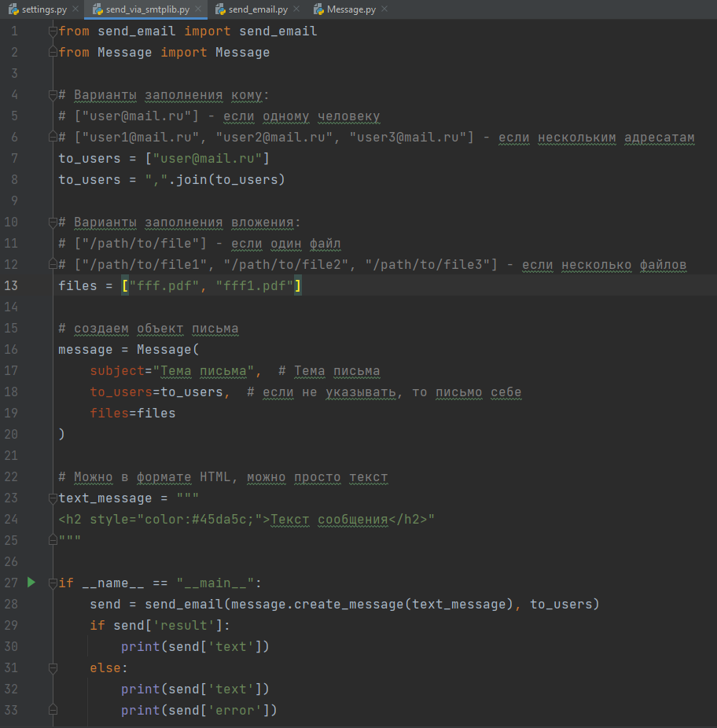Click the "Тема письма" string on line 17
The image size is (717, 728).
coord(204,370)
